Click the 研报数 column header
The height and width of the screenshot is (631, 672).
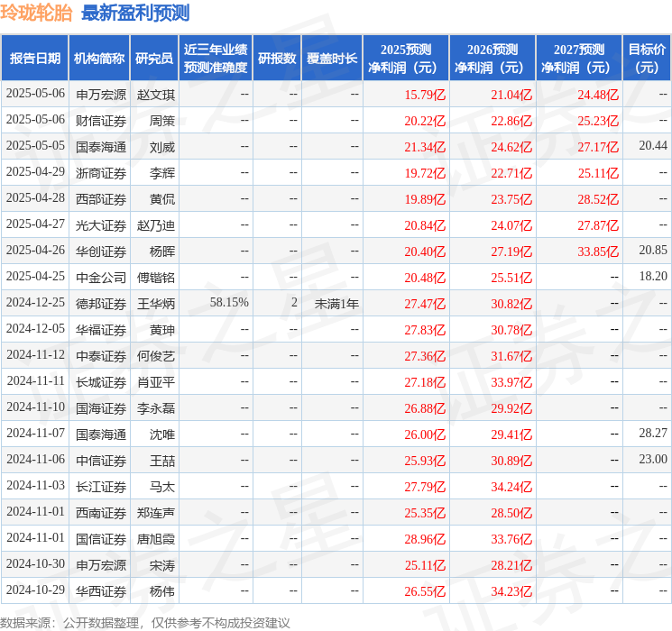277,59
